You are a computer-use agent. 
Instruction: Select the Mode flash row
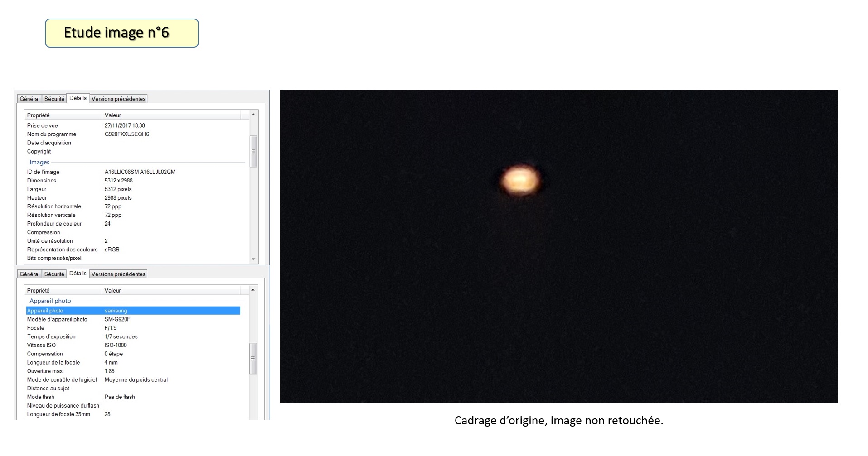click(133, 397)
